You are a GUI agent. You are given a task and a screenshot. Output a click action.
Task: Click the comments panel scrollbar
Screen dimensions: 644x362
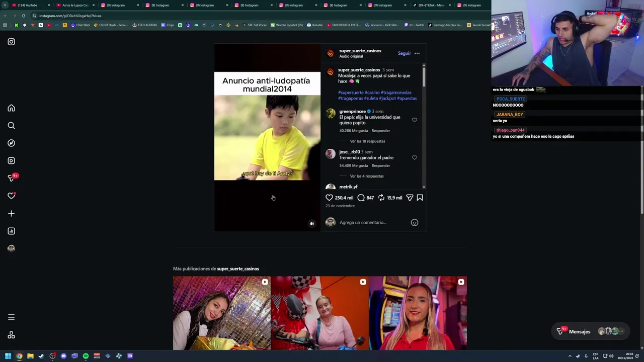(x=424, y=76)
